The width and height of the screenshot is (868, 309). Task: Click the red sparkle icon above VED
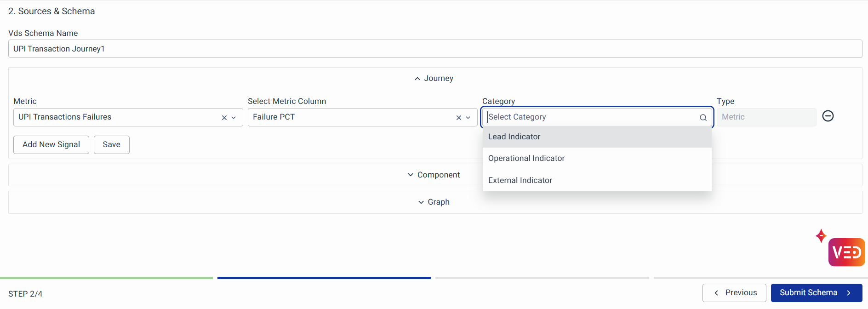pos(821,236)
